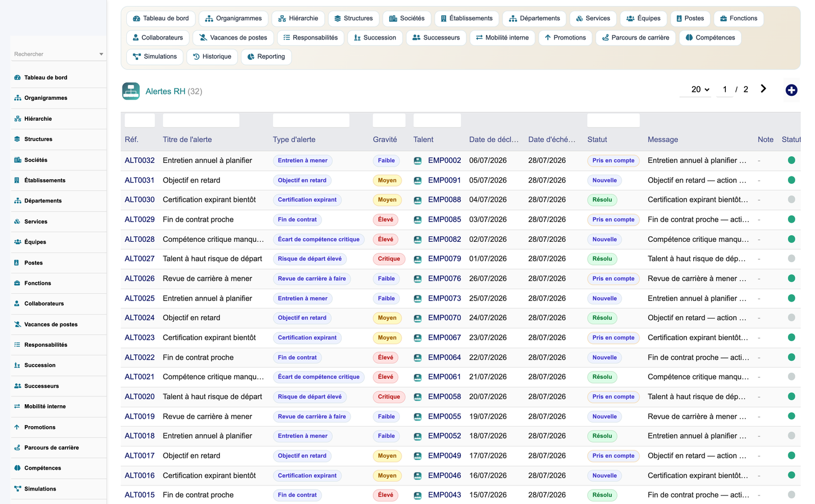Sort by Date d'échéance column header
This screenshot has height=504, width=815.
tap(552, 140)
